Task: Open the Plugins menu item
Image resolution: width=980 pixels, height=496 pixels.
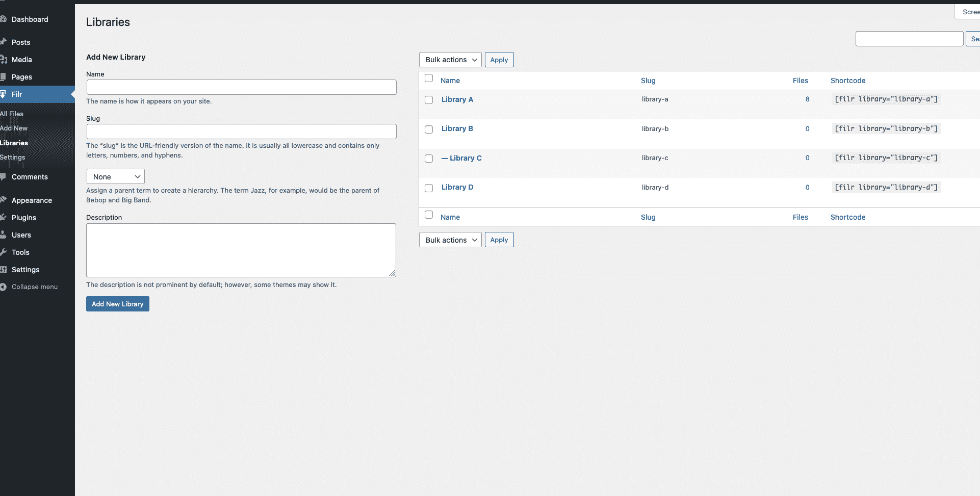Action: [24, 218]
